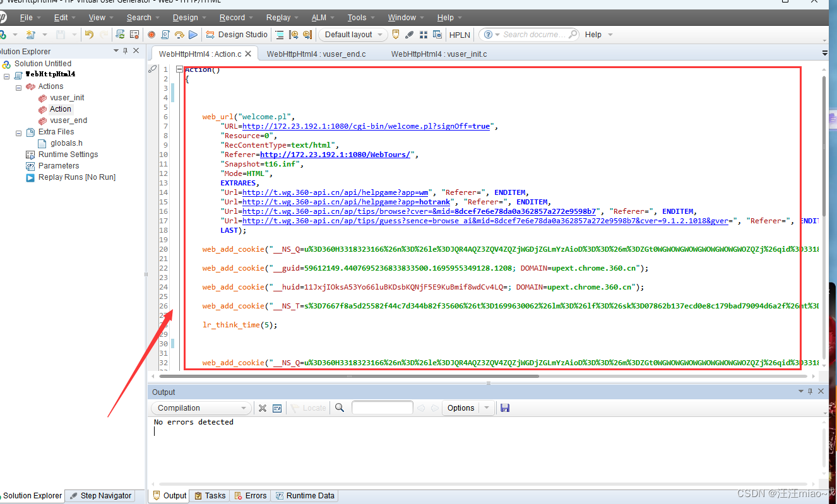
Task: Click the indented-lines icon after Design Studio
Action: click(280, 35)
